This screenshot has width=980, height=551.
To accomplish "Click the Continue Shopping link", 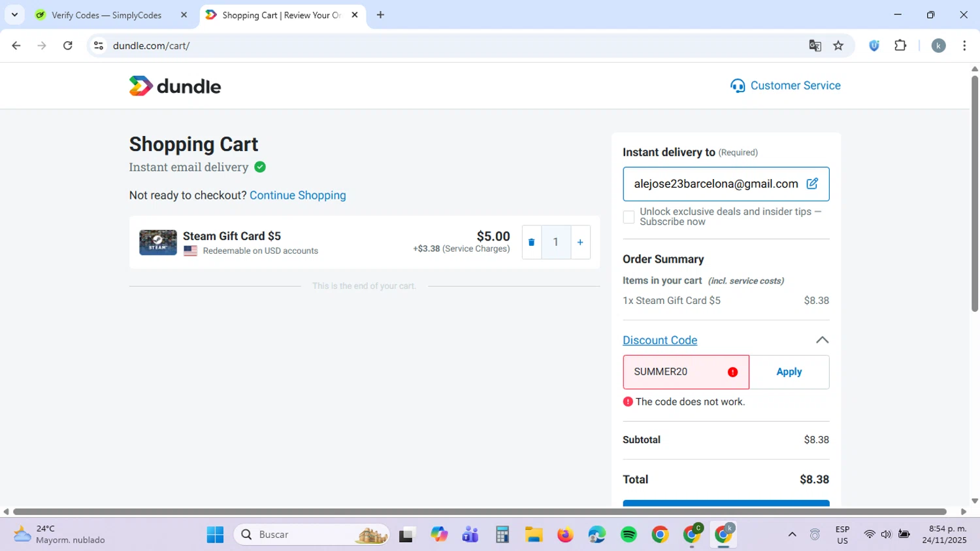I will tap(298, 195).
